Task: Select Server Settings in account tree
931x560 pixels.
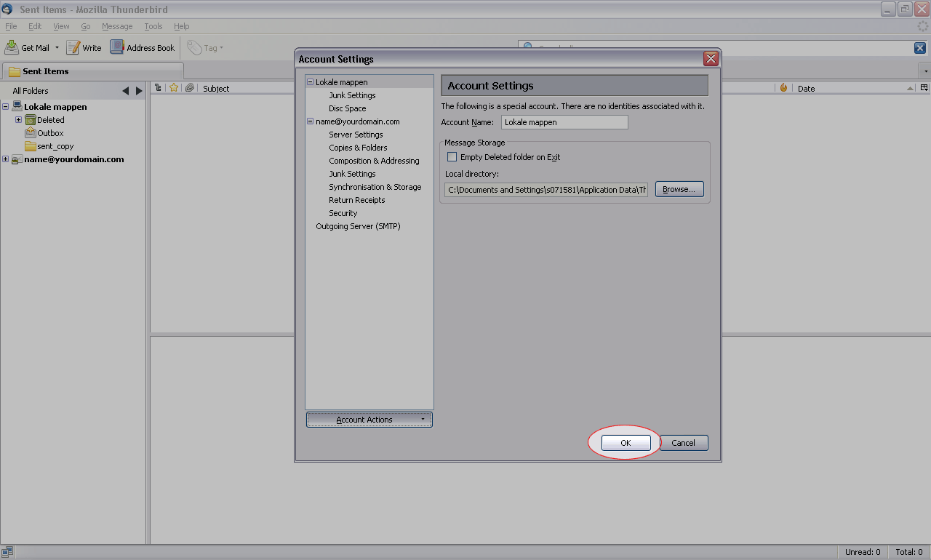Action: point(356,135)
